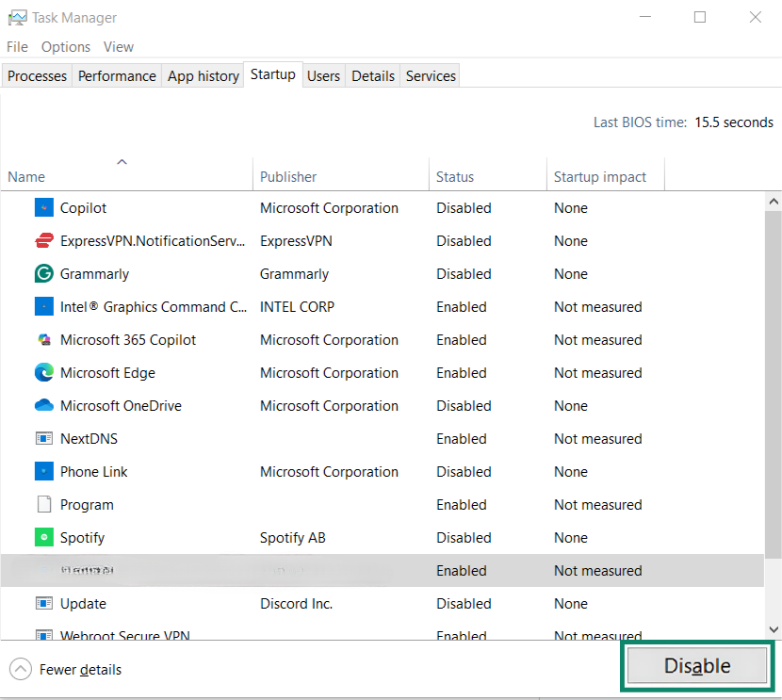Select the Microsoft Edge entry name

107,373
